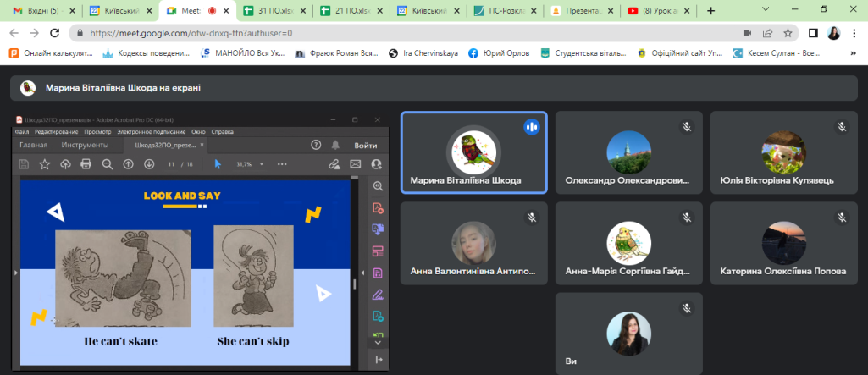This screenshot has height=375, width=868.
Task: Switch to the 31 ПО.xlsx tab
Action: click(273, 10)
